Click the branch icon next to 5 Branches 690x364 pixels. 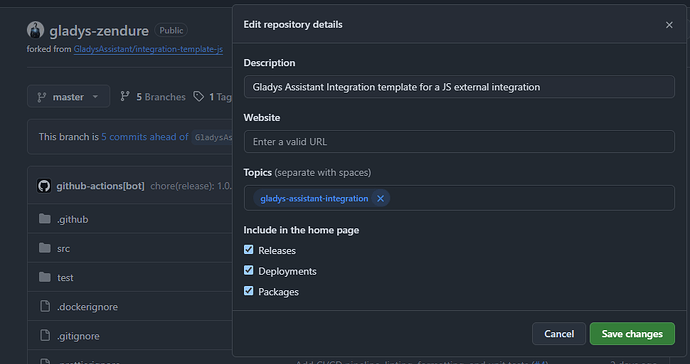pyautogui.click(x=125, y=96)
